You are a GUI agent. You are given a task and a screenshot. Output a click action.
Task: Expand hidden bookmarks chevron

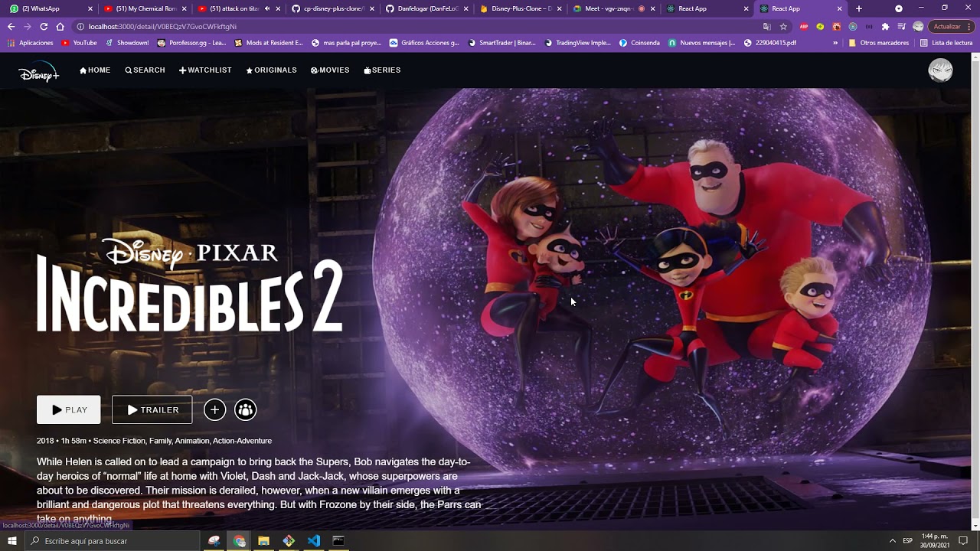point(835,43)
